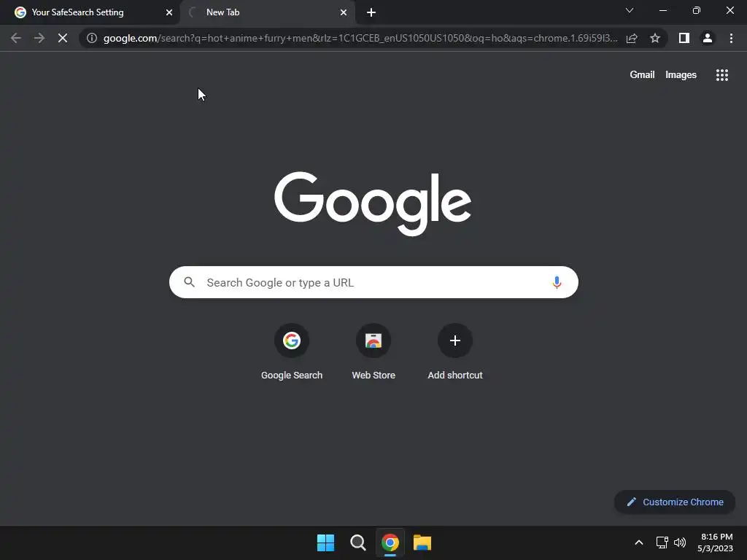The width and height of the screenshot is (747, 560).
Task: Open Chrome three-dot menu
Action: pyautogui.click(x=731, y=38)
